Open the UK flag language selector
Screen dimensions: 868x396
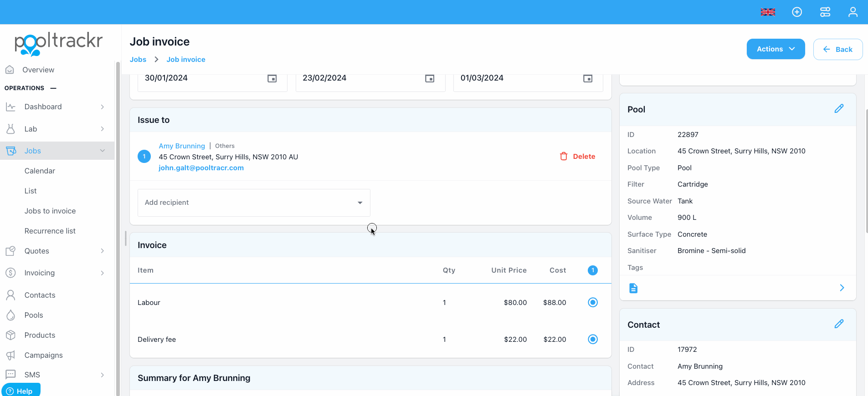[768, 12]
